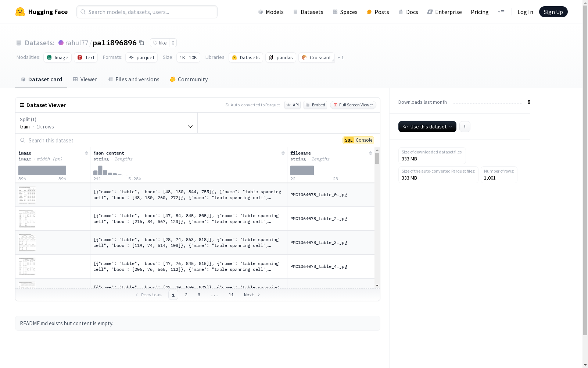Image resolution: width=588 pixels, height=368 pixels.
Task: Click the Hugging Face logo
Action: pos(41,12)
